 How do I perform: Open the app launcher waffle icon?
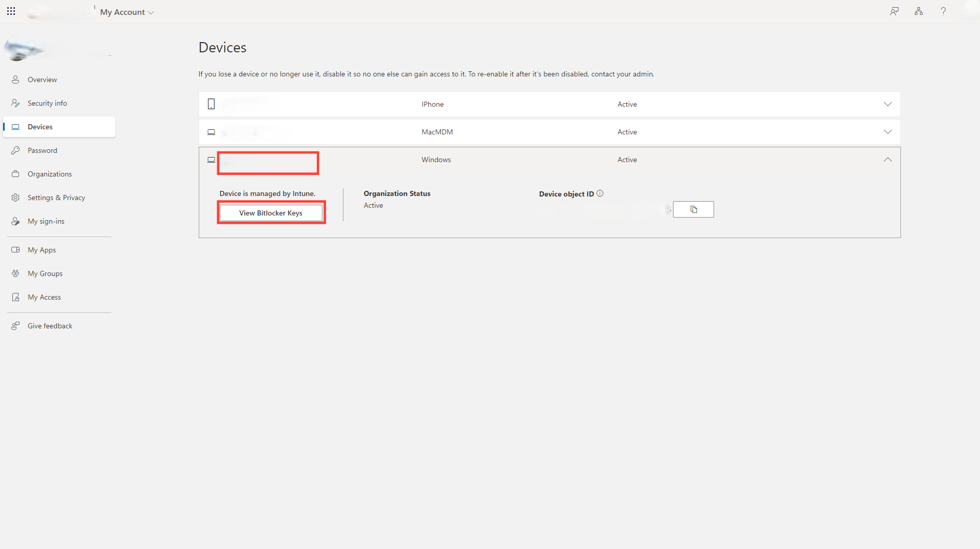[11, 11]
